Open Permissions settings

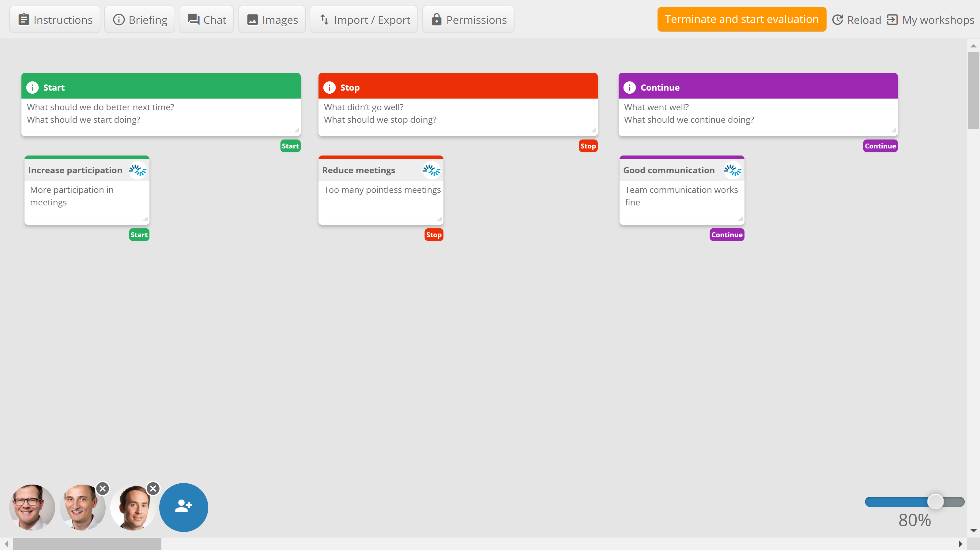[x=468, y=20]
